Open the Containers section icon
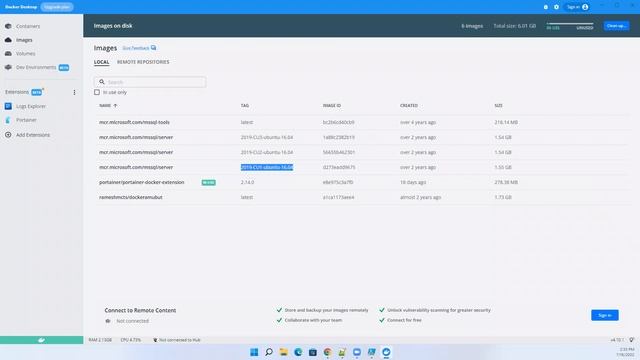The height and width of the screenshot is (360, 640). (x=8, y=26)
